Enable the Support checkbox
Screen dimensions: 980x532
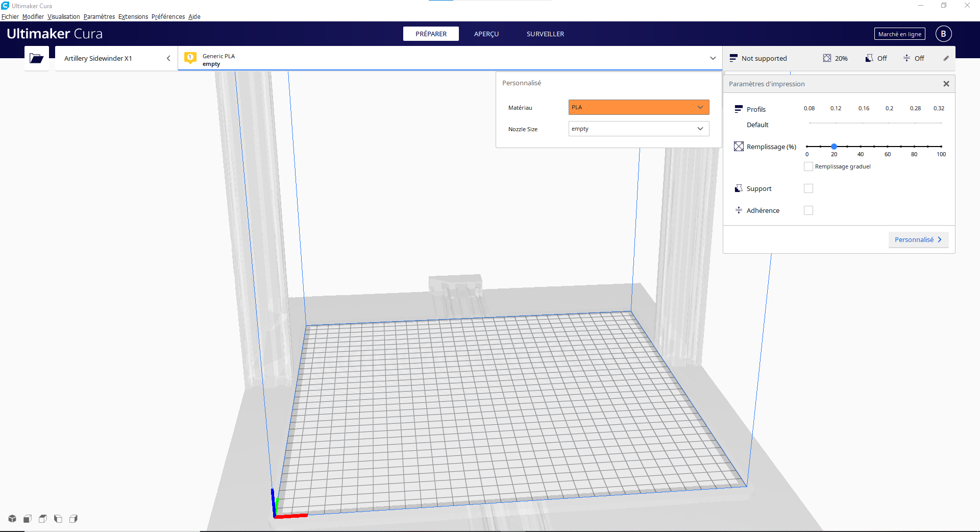tap(808, 188)
